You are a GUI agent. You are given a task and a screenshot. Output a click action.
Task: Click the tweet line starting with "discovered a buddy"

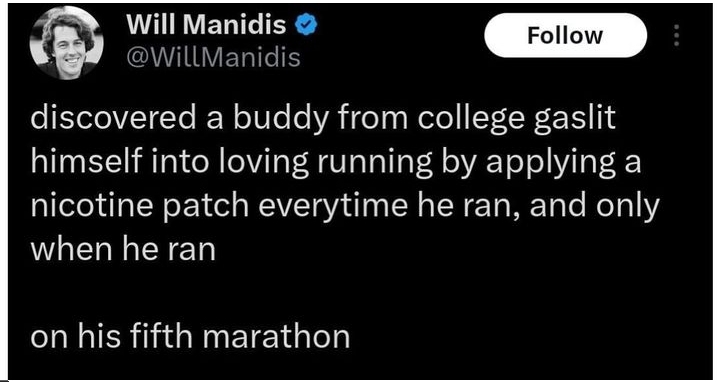click(x=322, y=119)
